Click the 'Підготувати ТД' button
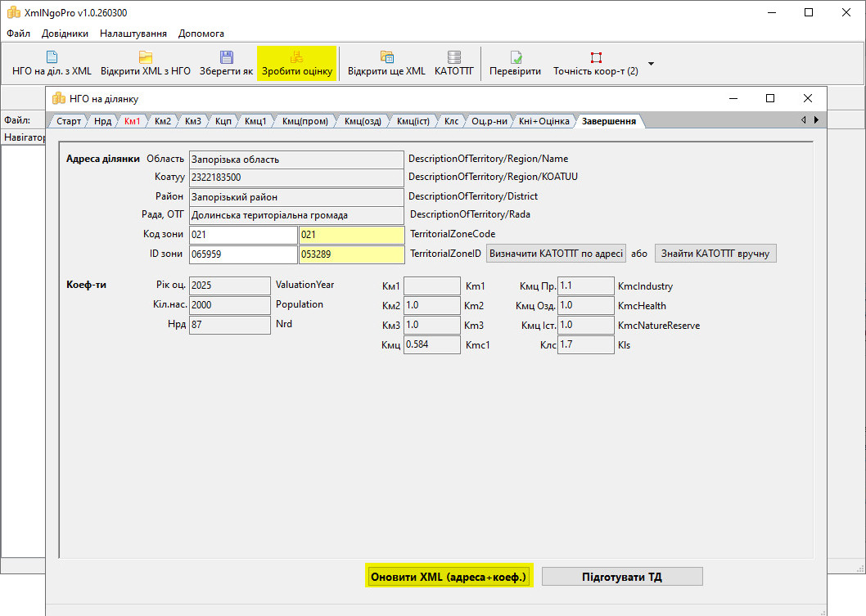This screenshot has width=866, height=616. click(622, 577)
